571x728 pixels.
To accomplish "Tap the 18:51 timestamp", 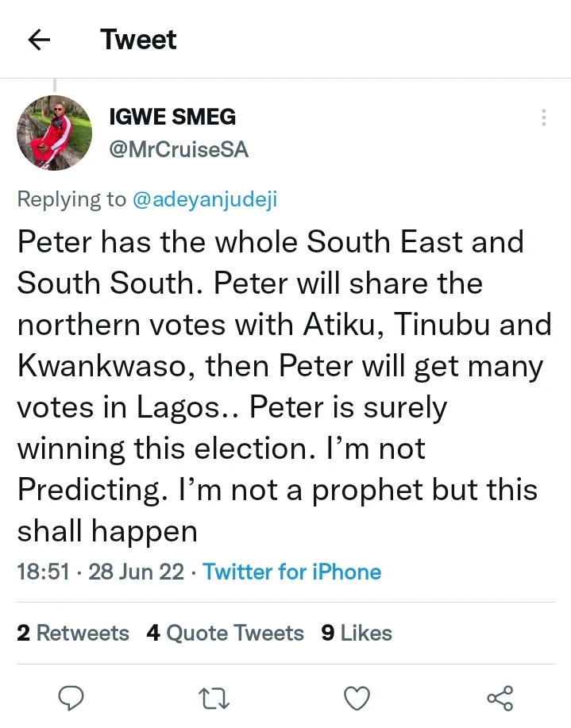I will click(x=43, y=572).
